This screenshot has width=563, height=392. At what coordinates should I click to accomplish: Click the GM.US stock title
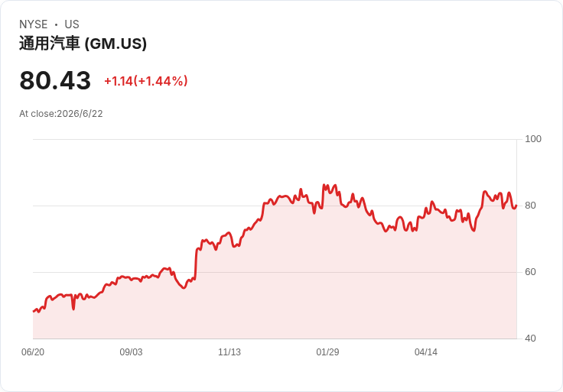(83, 44)
